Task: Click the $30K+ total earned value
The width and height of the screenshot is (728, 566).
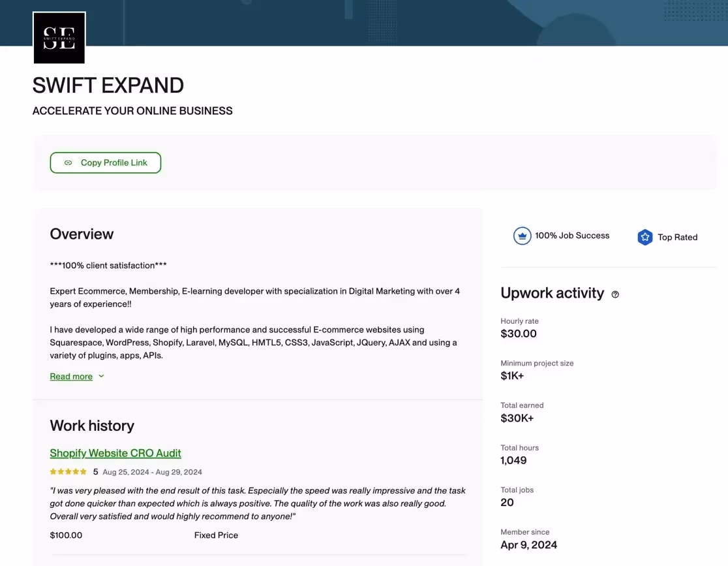Action: (x=517, y=418)
